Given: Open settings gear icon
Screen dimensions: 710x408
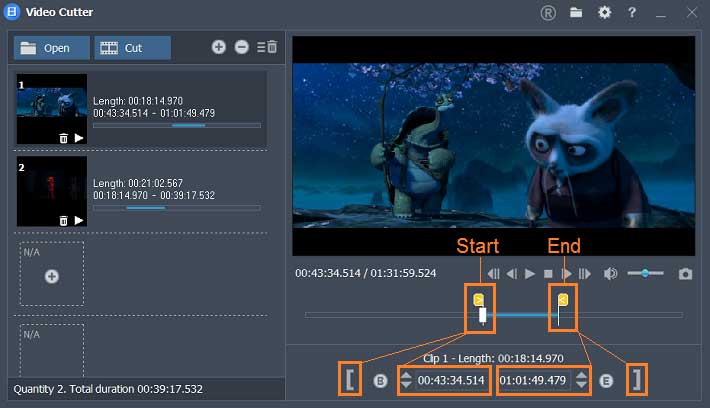Looking at the screenshot, I should point(604,12).
